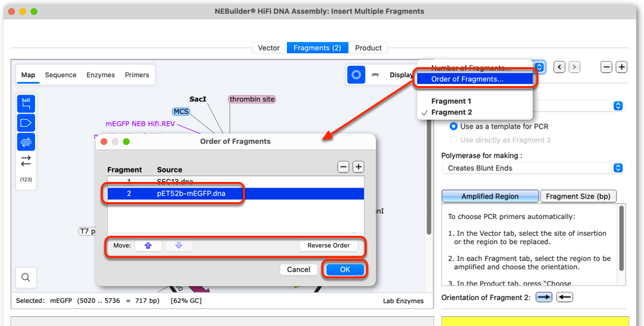
Task: Move selected fragment down
Action: (x=178, y=246)
